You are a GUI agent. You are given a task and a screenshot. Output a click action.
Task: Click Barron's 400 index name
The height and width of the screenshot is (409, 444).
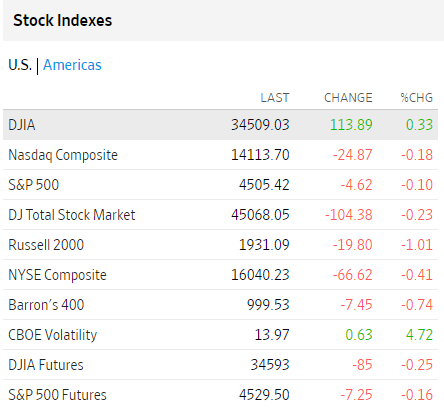(46, 305)
